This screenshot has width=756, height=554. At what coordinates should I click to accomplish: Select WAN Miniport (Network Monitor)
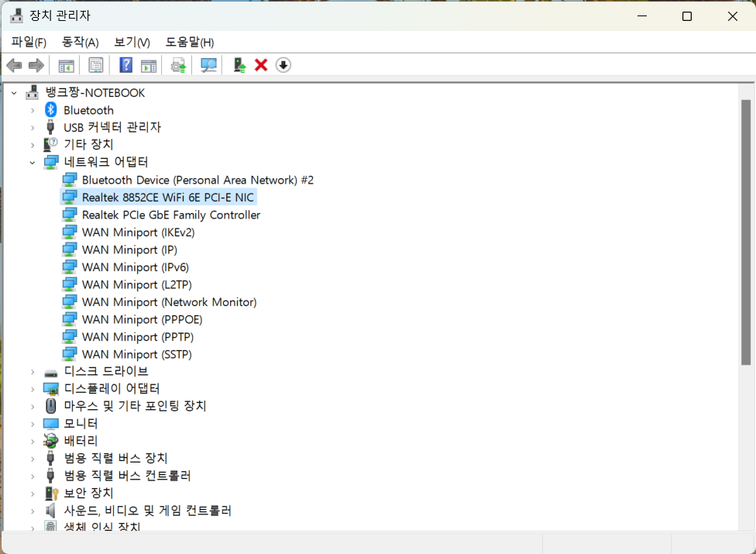169,302
